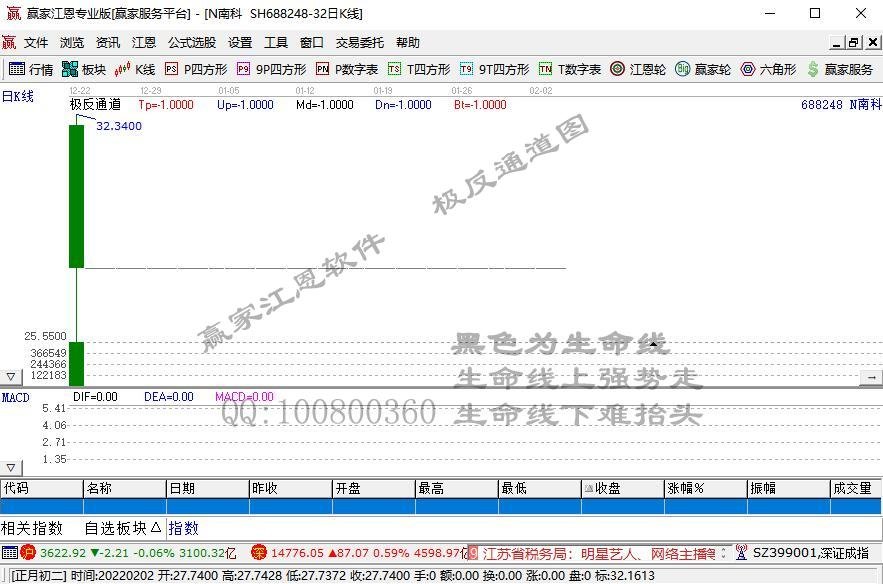883x584 pixels.
Task: Sort by 日期 column header
Action: (208, 488)
